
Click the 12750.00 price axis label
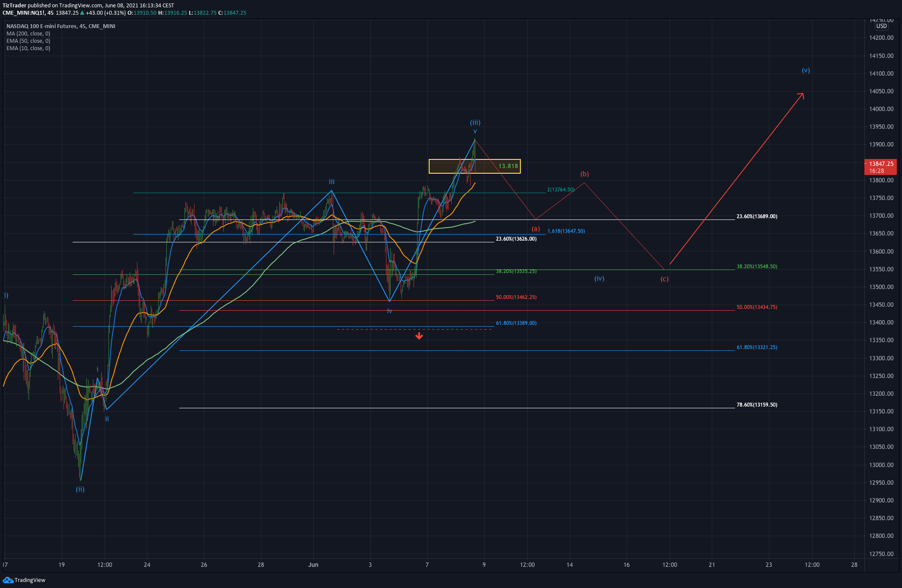click(x=881, y=554)
